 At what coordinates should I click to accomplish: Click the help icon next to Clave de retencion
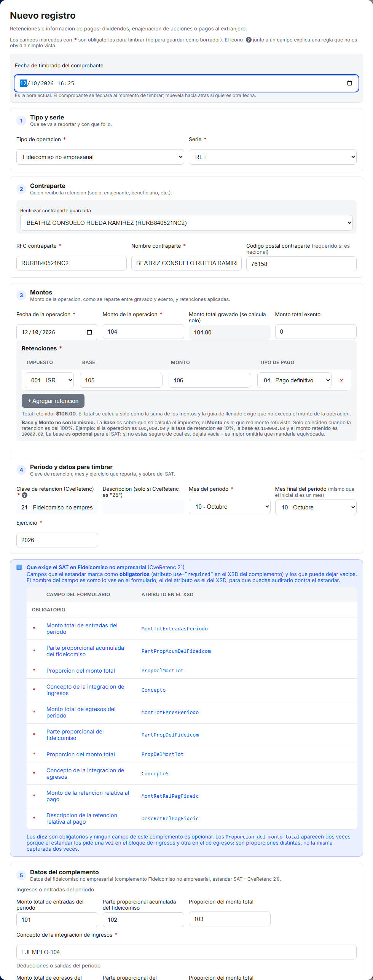tap(25, 495)
